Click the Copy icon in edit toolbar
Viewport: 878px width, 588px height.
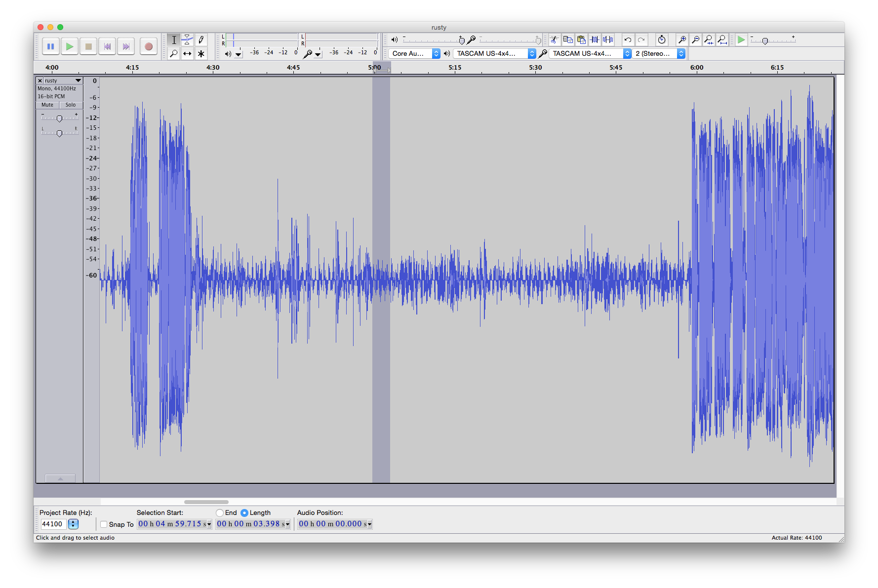pyautogui.click(x=568, y=39)
